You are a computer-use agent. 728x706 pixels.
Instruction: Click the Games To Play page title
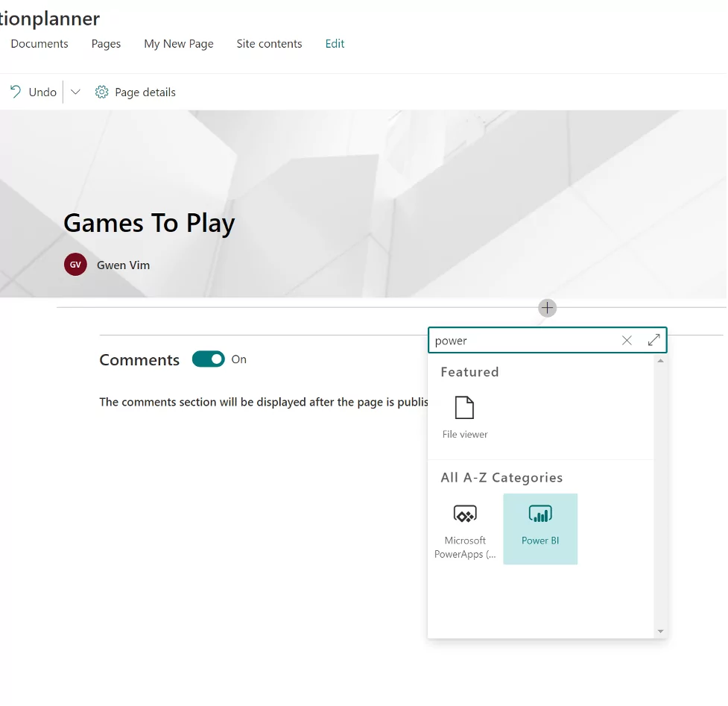pyautogui.click(x=149, y=224)
